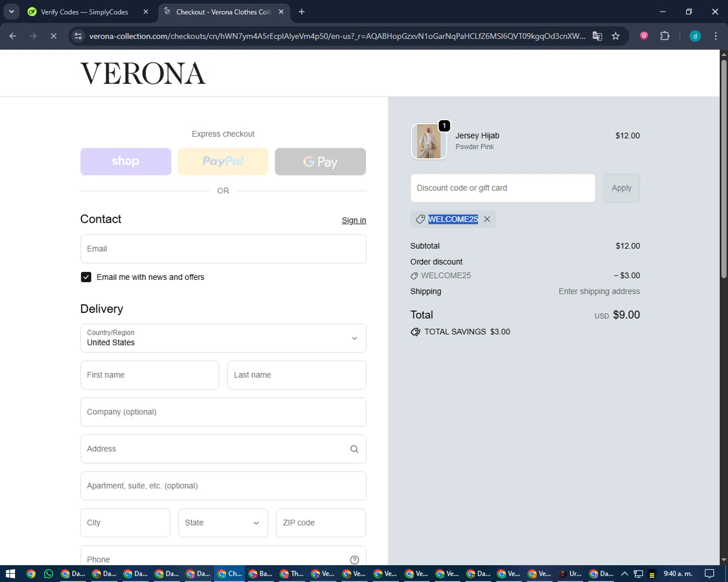The image size is (728, 582).
Task: Open the State dropdown
Action: pos(223,523)
